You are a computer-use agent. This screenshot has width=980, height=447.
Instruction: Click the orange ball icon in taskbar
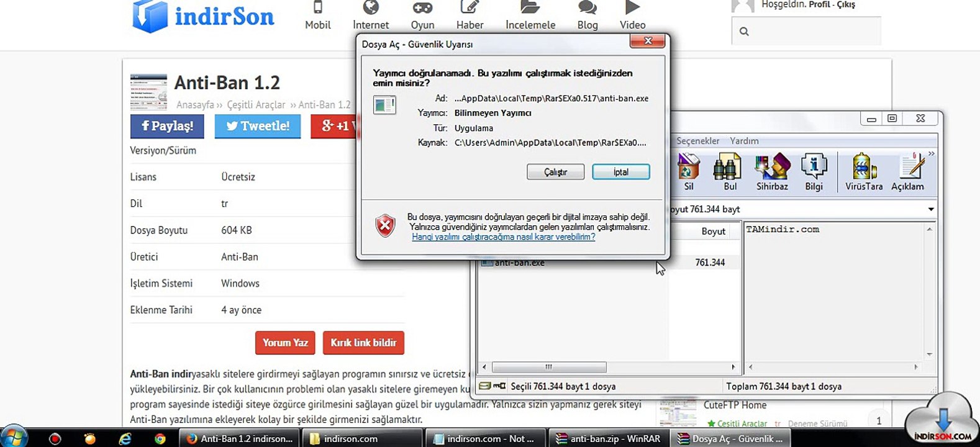click(x=90, y=438)
